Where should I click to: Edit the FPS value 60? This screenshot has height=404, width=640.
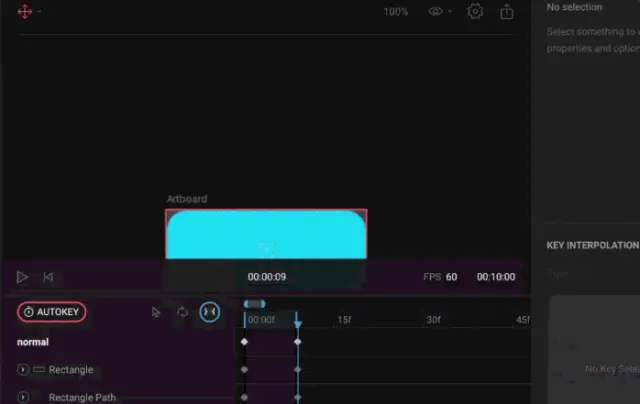point(451,277)
